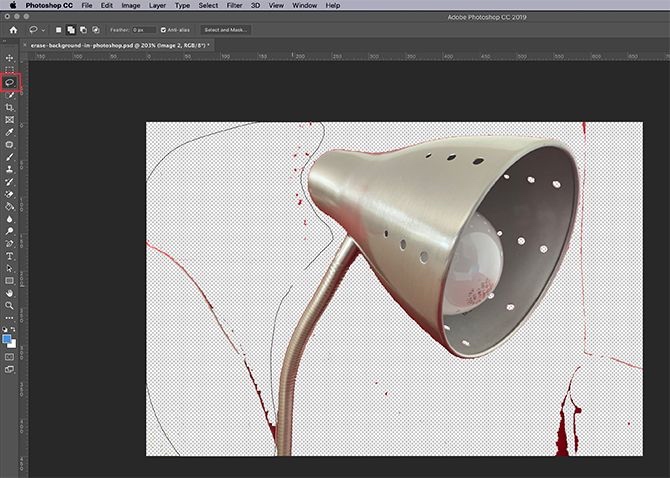Viewport: 670px width, 478px height.
Task: Select the Move tool
Action: (10, 58)
